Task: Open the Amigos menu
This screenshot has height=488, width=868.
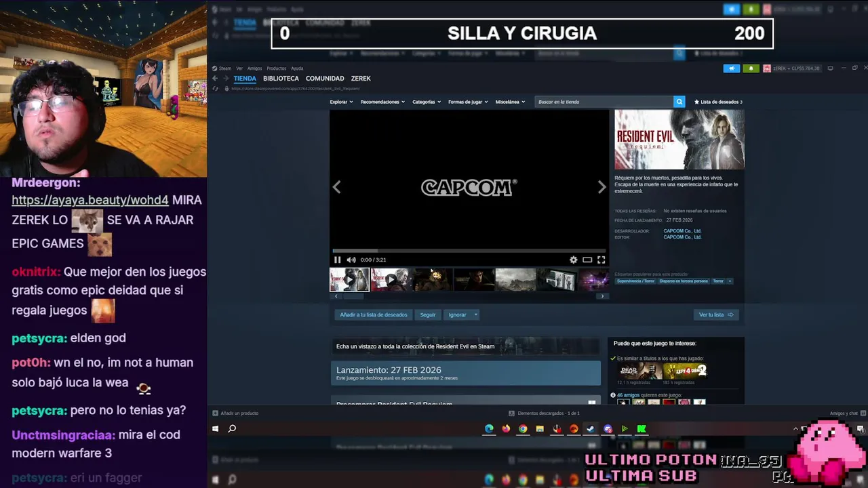Action: [254, 68]
